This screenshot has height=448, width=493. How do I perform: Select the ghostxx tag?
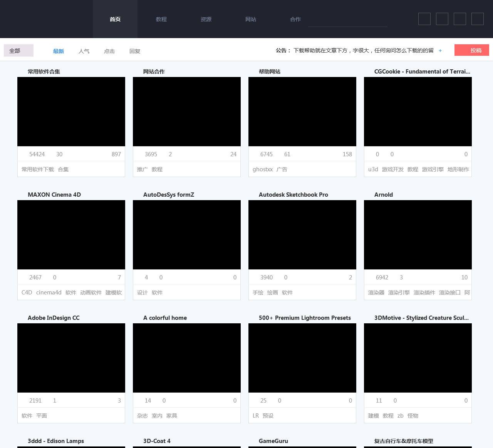click(263, 169)
